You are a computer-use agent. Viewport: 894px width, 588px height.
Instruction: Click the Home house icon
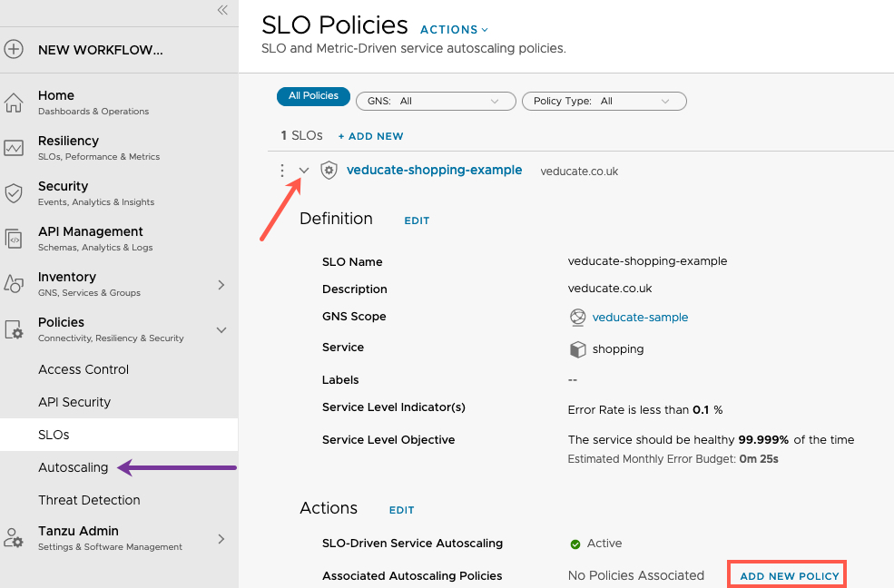[14, 103]
